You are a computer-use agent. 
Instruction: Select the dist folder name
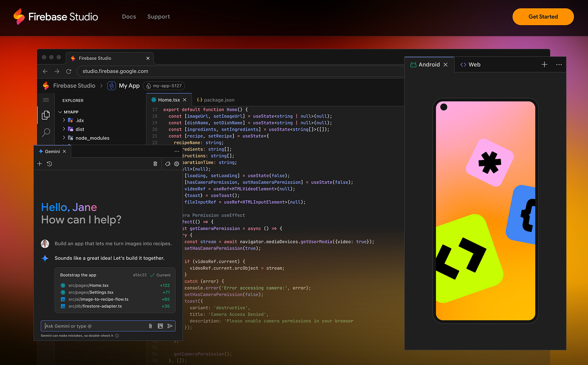click(80, 129)
